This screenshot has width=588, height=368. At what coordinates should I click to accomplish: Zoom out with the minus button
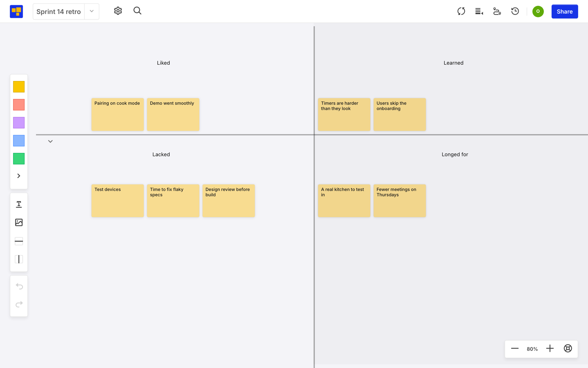click(514, 348)
